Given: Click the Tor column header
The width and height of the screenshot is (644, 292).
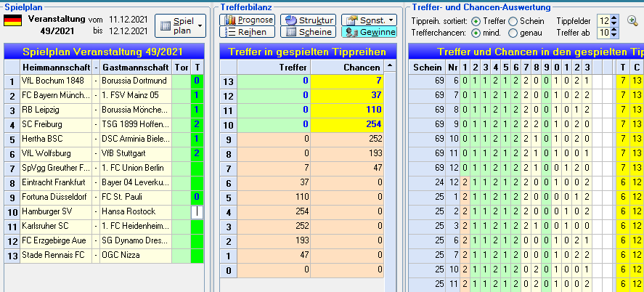Looking at the screenshot, I should (181, 67).
